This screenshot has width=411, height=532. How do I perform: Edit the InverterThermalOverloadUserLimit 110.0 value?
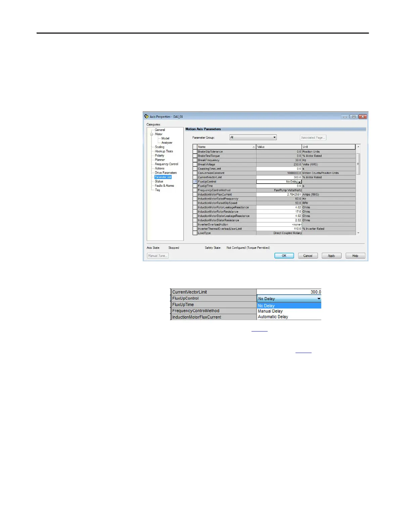point(279,229)
